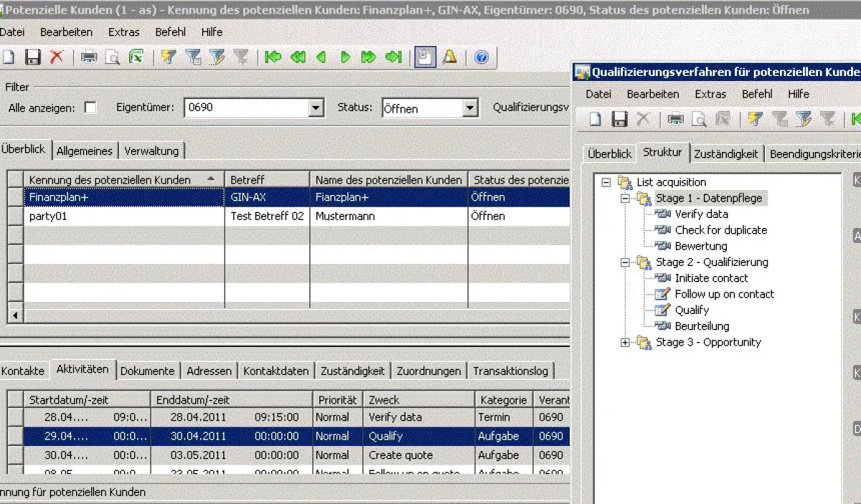This screenshot has width=861, height=504.
Task: Select 'Check for duplicate' tree item
Action: coord(721,230)
